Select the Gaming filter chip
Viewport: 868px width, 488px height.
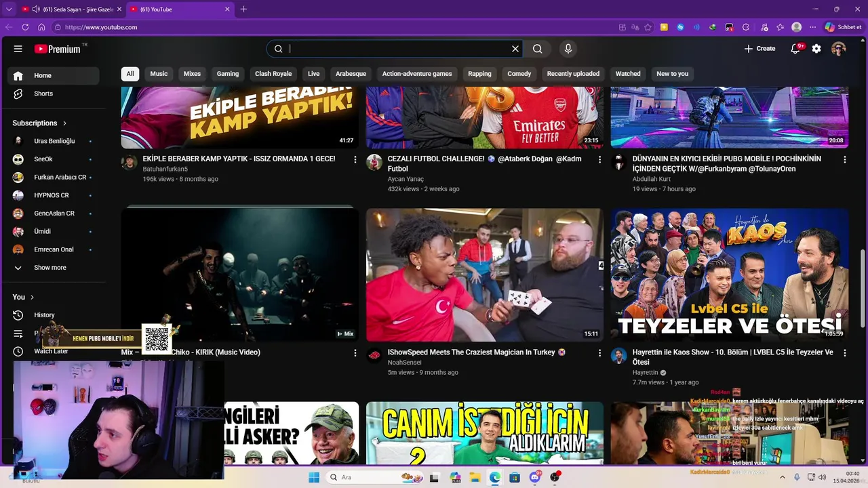[228, 74]
